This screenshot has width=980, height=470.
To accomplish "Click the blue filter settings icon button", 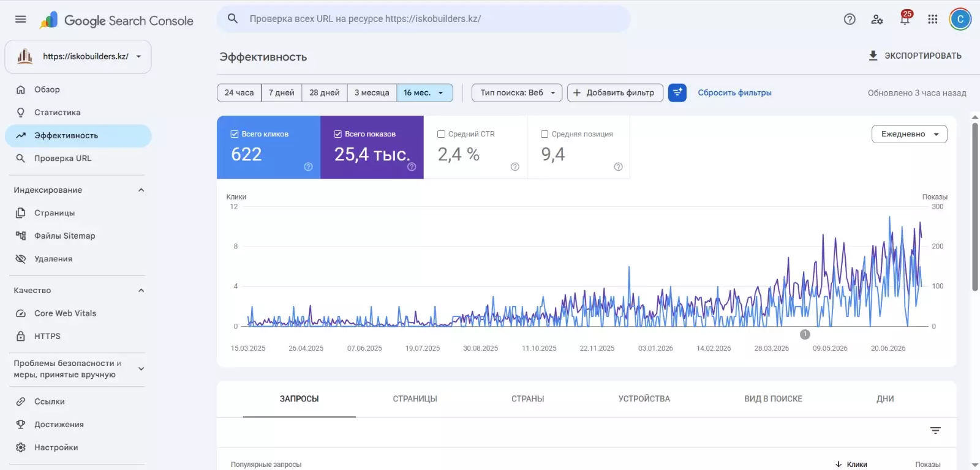I will click(677, 93).
